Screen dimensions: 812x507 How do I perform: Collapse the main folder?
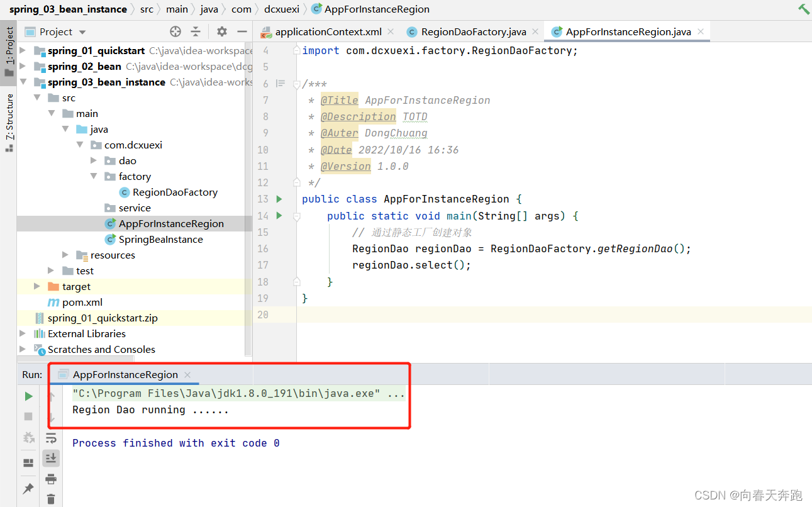pyautogui.click(x=52, y=113)
